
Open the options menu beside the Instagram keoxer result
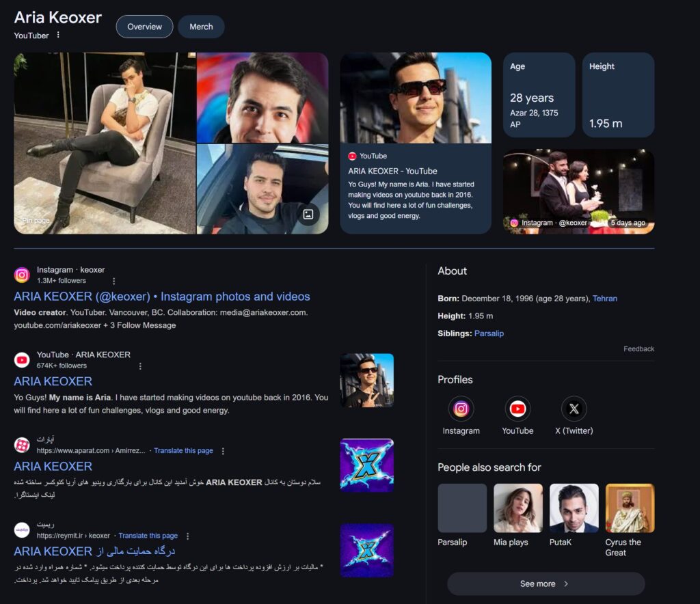pos(113,281)
